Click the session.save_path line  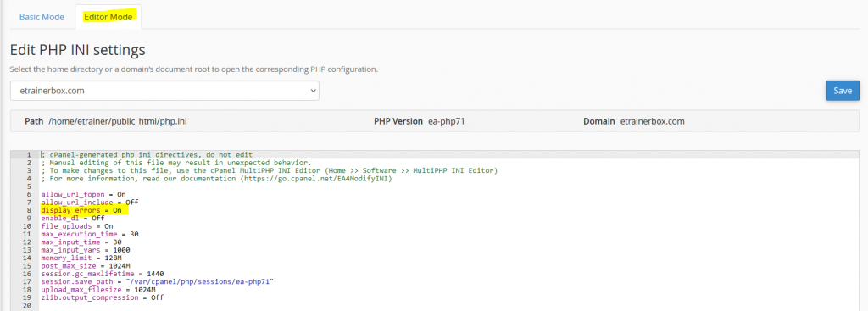click(158, 281)
